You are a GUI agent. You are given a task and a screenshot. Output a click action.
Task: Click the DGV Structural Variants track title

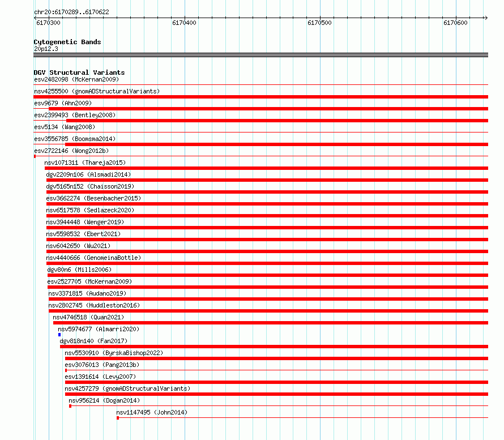79,72
